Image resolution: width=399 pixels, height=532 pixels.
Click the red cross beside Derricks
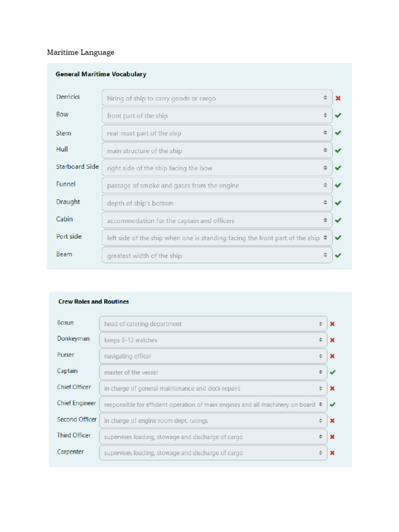click(338, 98)
